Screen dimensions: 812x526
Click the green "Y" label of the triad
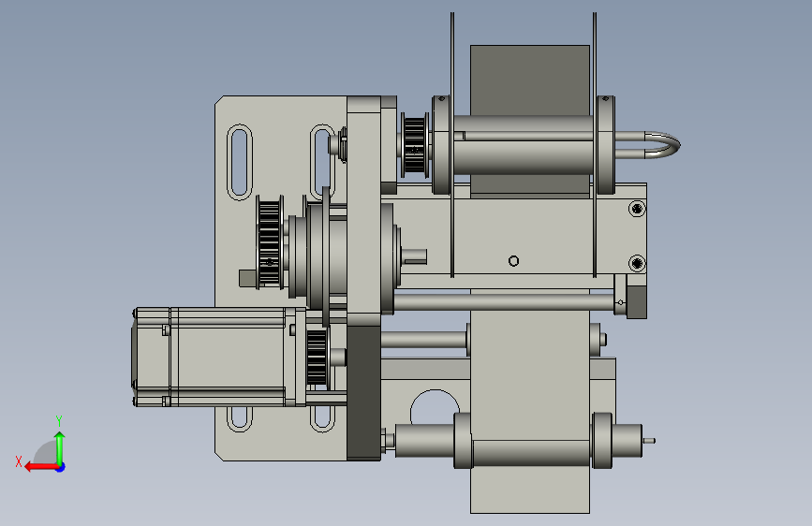click(x=59, y=420)
